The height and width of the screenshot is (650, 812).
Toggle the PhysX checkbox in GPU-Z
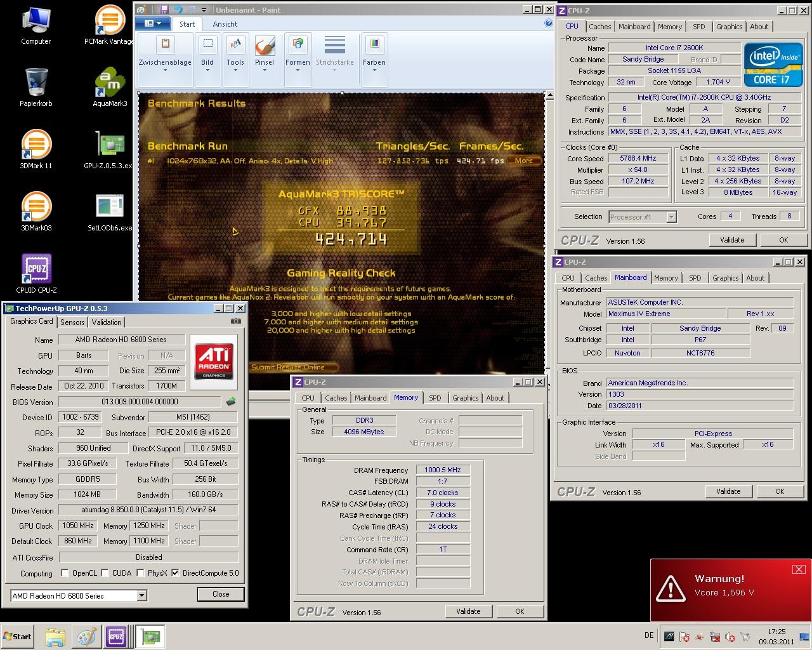(x=140, y=573)
